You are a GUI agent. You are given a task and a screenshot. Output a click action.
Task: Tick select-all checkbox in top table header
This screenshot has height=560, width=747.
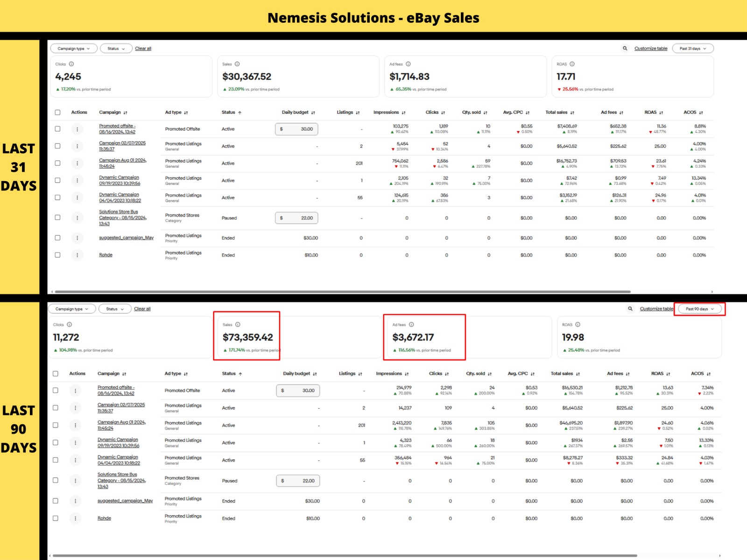(x=57, y=112)
